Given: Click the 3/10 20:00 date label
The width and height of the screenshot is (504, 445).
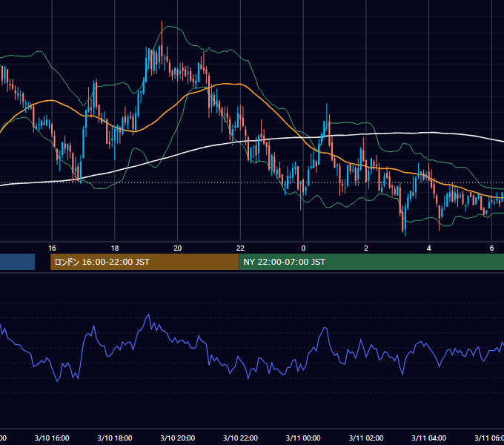Looking at the screenshot, I should point(177,438).
